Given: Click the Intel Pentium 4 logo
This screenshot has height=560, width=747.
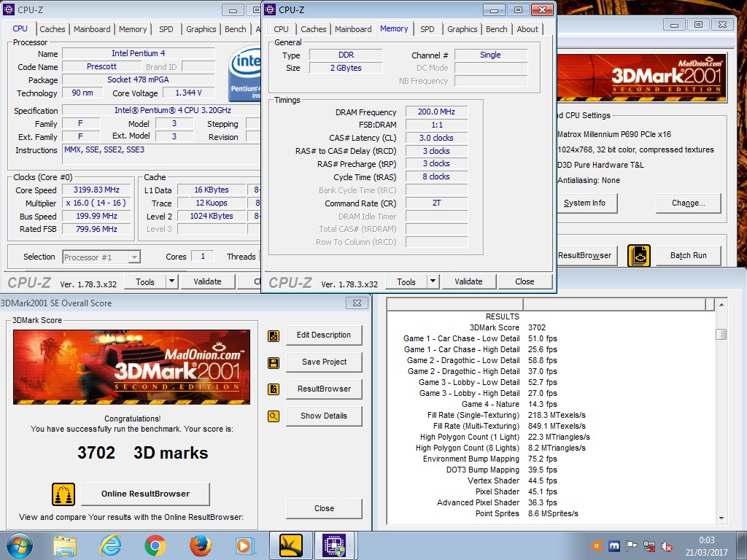Looking at the screenshot, I should tap(245, 73).
